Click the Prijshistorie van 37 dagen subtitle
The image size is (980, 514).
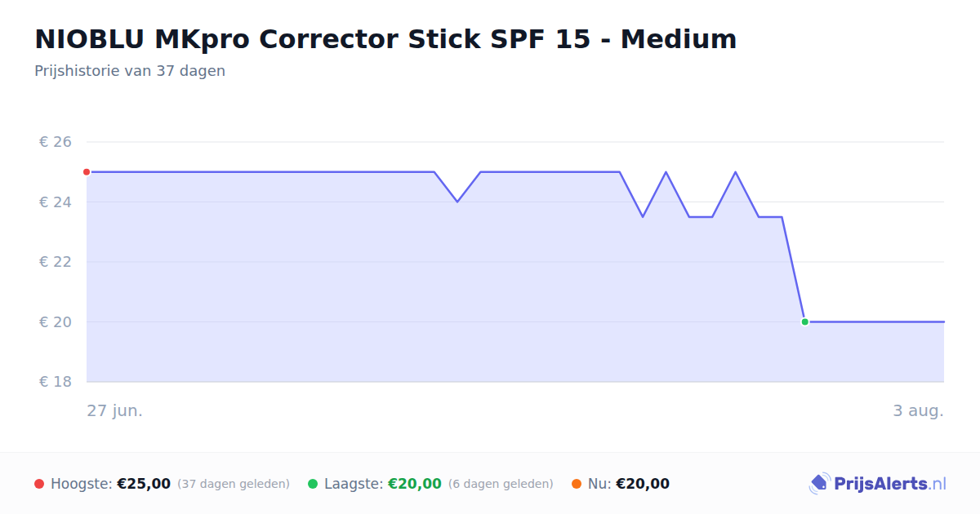[130, 71]
